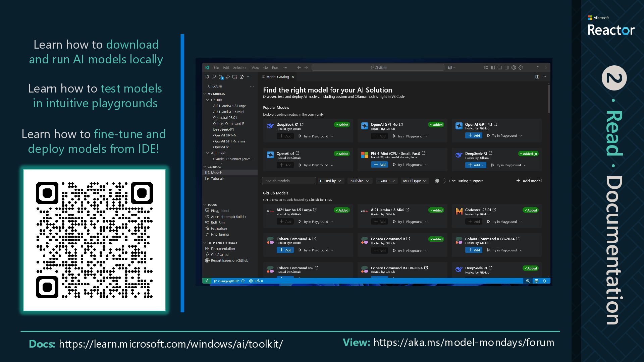Collapse the TOOLS section

pyautogui.click(x=205, y=204)
